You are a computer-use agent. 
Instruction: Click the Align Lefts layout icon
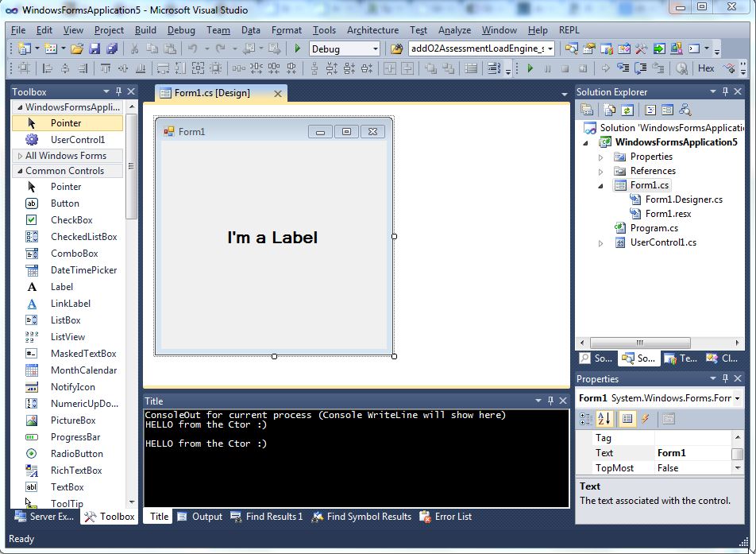tap(48, 68)
